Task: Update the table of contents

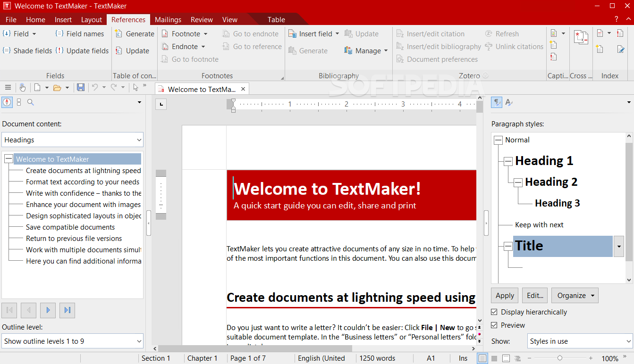Action: pos(132,51)
